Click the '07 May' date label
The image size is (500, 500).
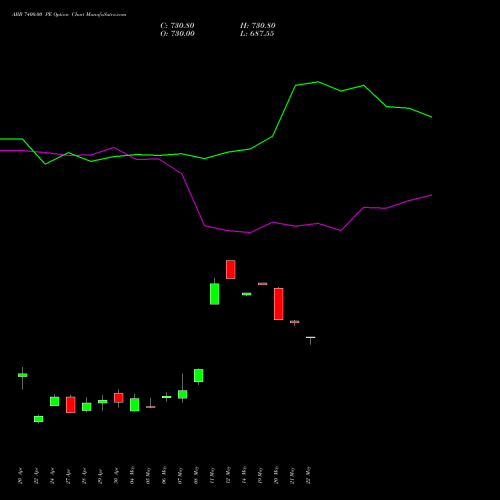pyautogui.click(x=180, y=475)
